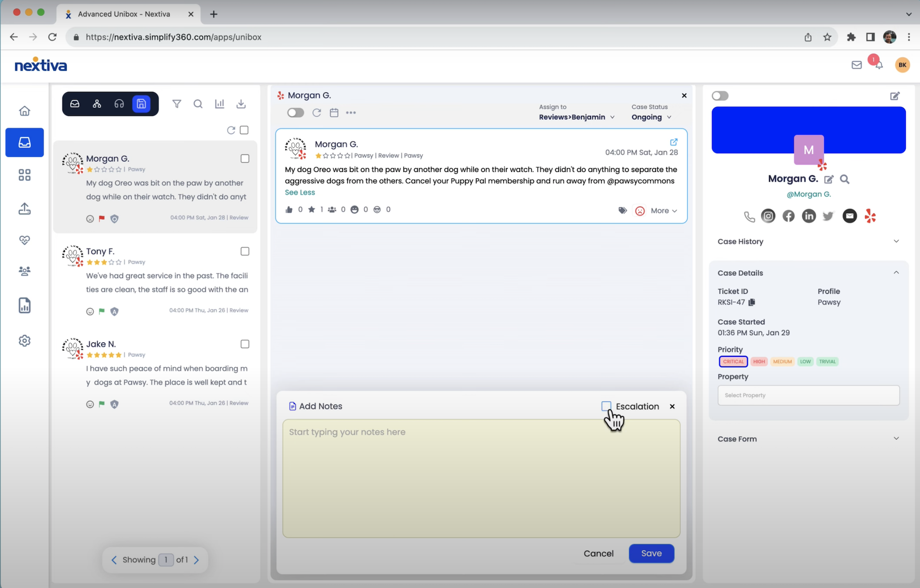
Task: Click the Twitter icon in profile
Action: [828, 216]
